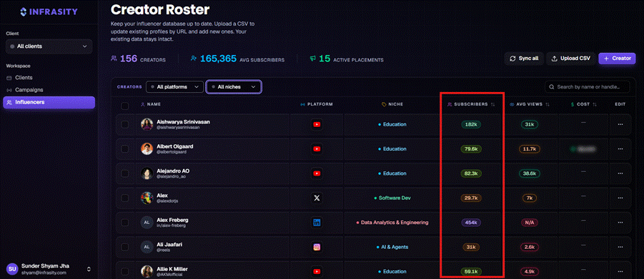Check the Alejandro AO row checkbox
The width and height of the screenshot is (644, 279).
125,173
